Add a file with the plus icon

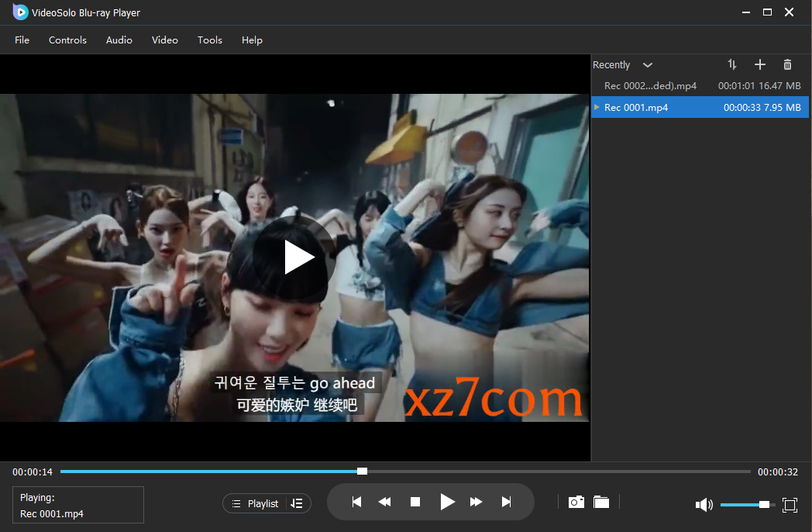point(759,64)
